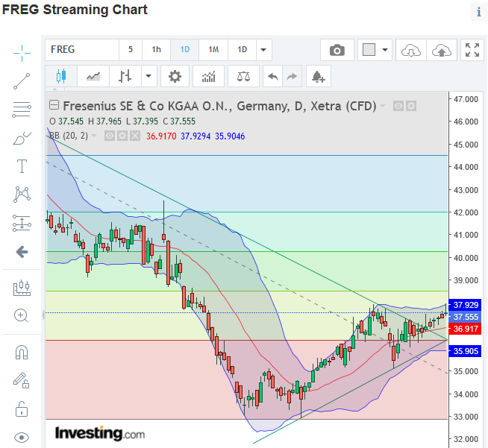Toggle hide all drawings eye icon
Image resolution: width=488 pixels, height=448 pixels.
[x=22, y=438]
